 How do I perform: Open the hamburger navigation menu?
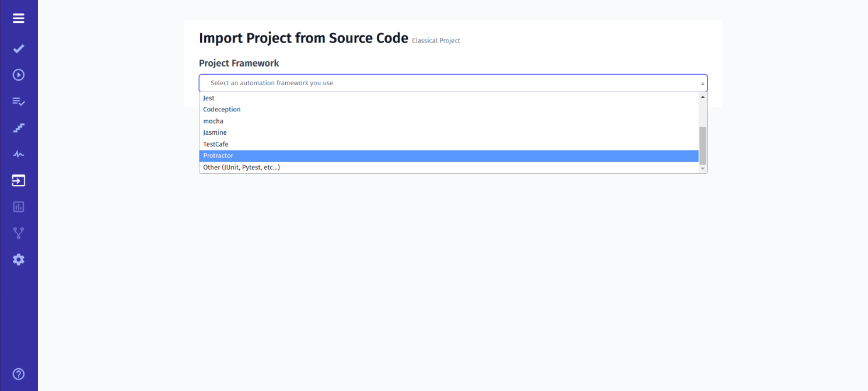(18, 18)
